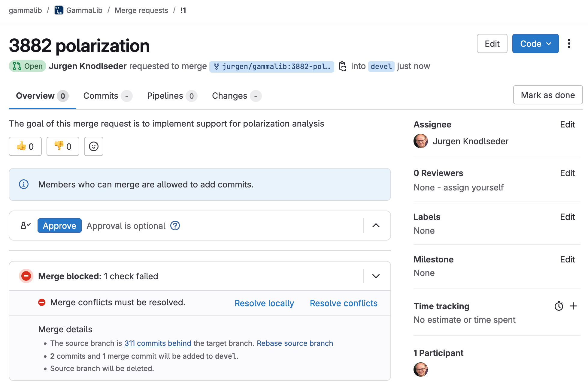Add an emoji reaction
This screenshot has width=588, height=386.
click(93, 146)
